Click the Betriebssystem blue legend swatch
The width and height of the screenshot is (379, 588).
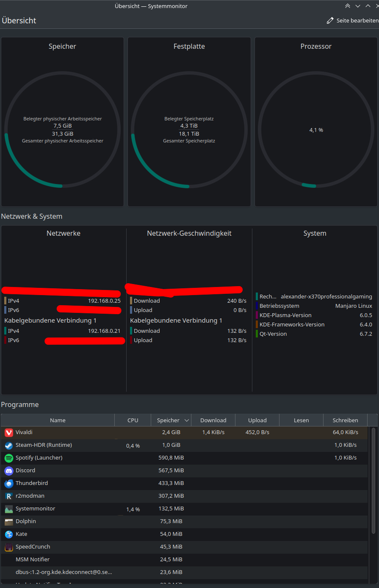(x=257, y=306)
